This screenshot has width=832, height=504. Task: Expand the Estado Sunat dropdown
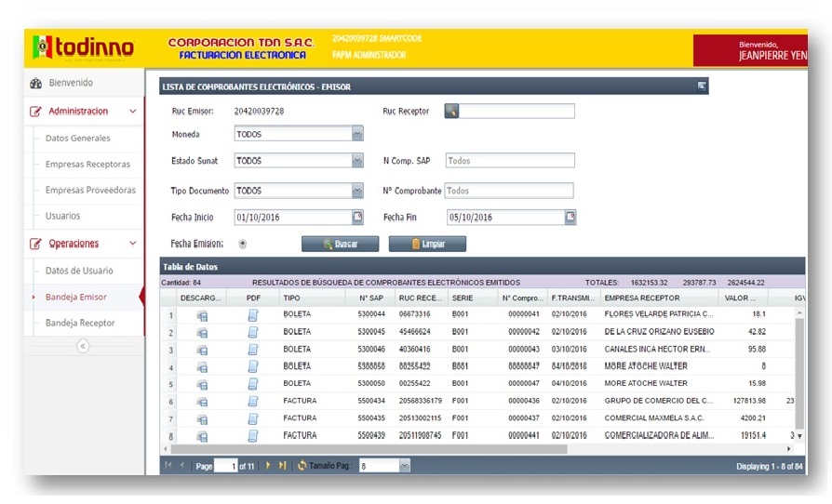[x=357, y=161]
